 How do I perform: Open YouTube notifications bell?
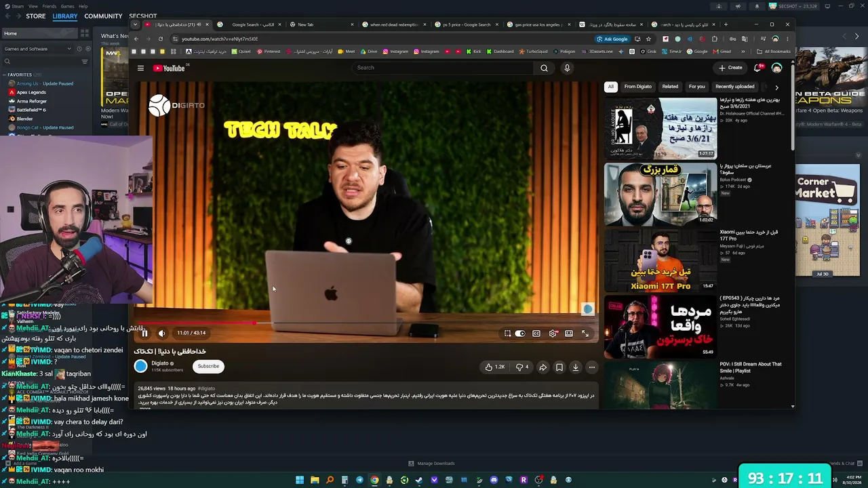(x=758, y=68)
